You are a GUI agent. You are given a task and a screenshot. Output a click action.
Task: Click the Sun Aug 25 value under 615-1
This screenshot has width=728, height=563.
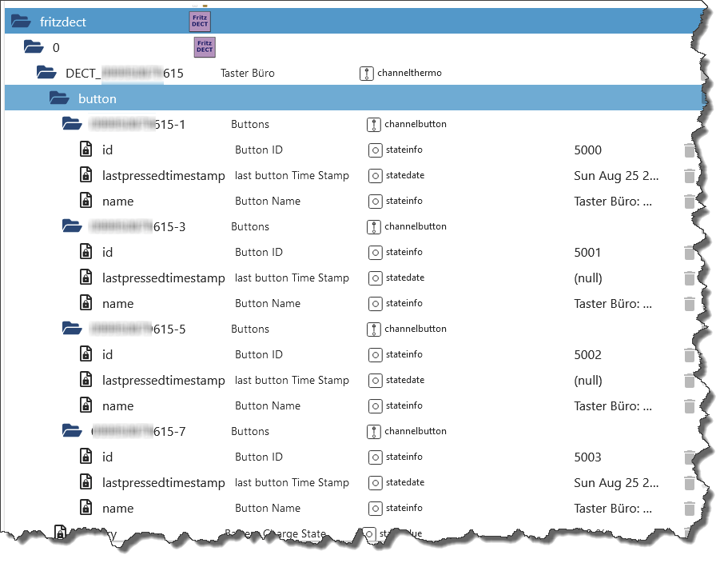[x=616, y=176]
